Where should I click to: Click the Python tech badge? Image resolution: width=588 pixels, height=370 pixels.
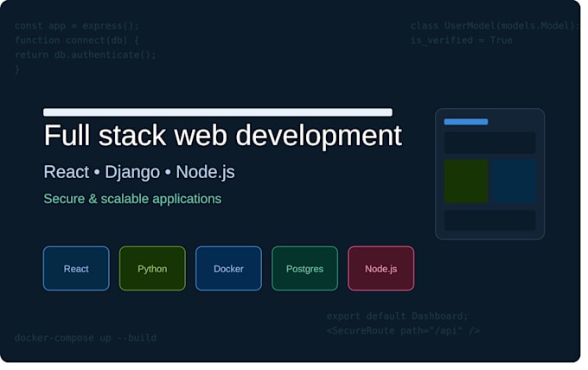[x=152, y=268]
